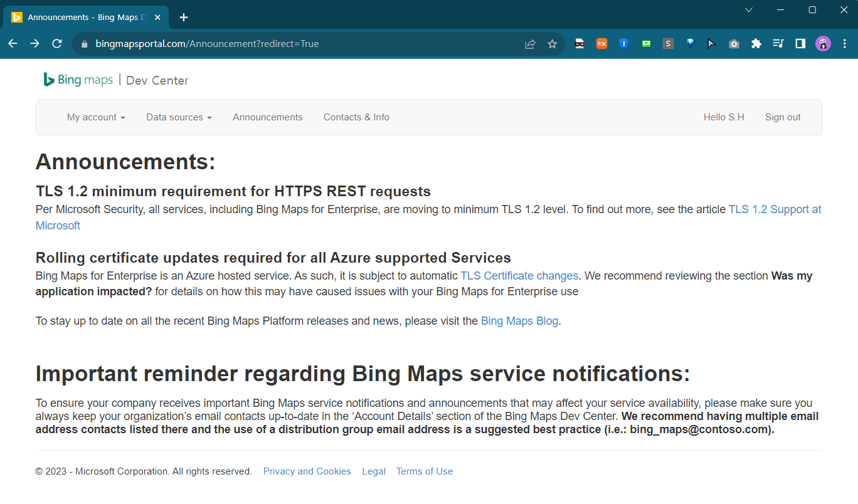Screen dimensions: 858x504
Task: Open the Announcements nav item
Action: pyautogui.click(x=268, y=117)
